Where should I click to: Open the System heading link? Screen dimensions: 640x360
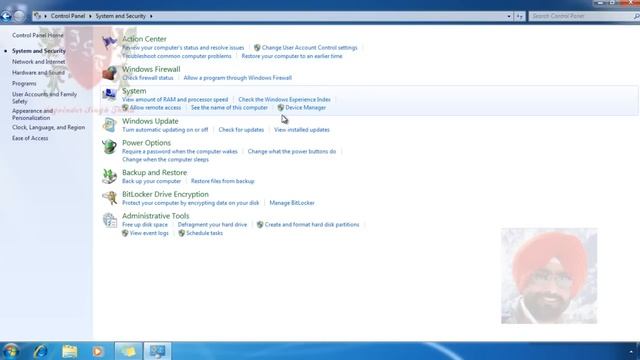134,91
